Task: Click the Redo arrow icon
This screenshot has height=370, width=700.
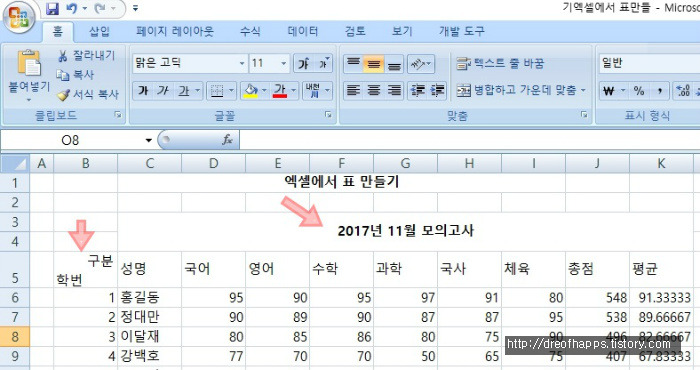Action: (x=100, y=8)
